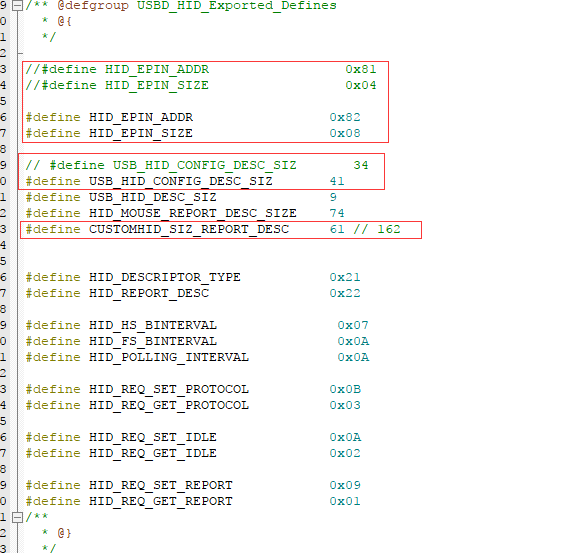Select value 0x22 of HID_REPORT_DESC
Image resolution: width=564 pixels, height=553 pixels.
tap(345, 293)
